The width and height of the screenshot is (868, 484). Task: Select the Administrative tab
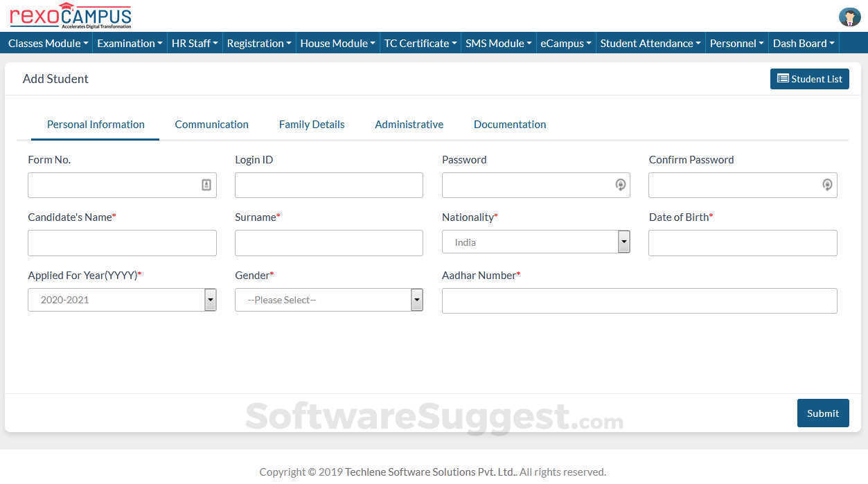[409, 124]
